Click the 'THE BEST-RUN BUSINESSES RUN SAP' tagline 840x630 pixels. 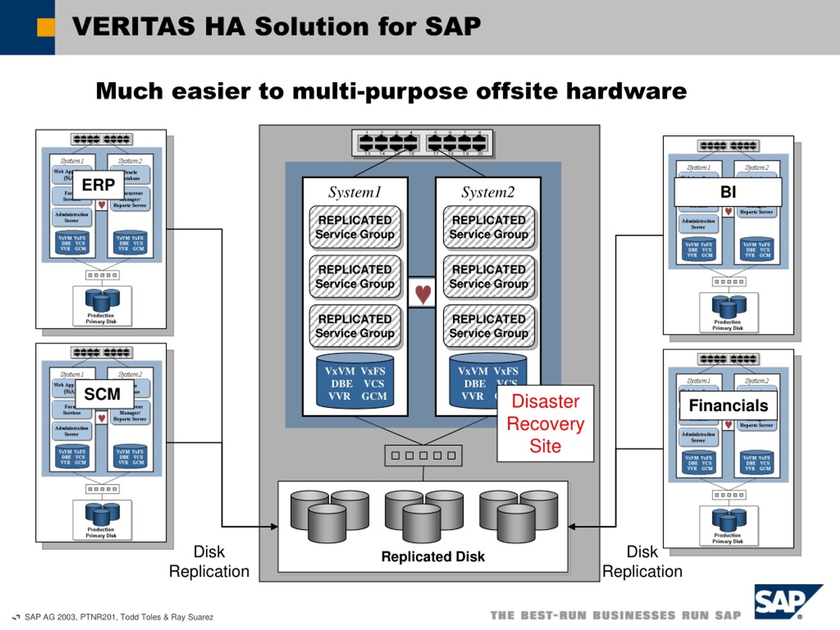click(x=616, y=615)
